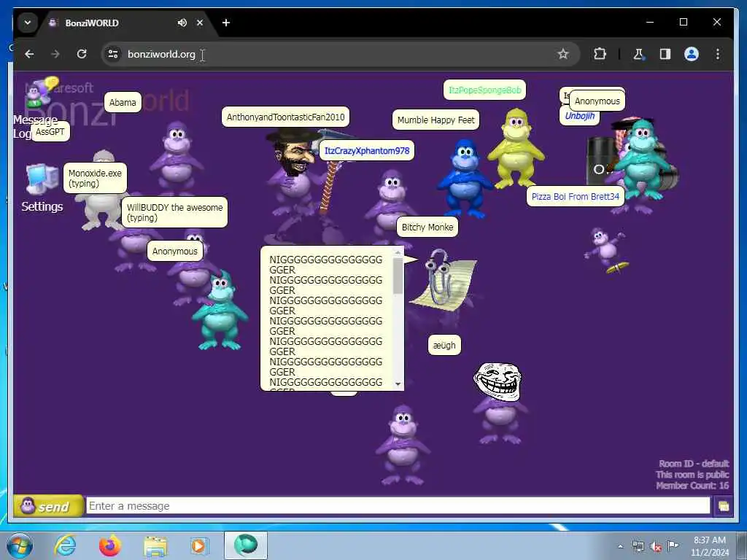
Task: Open the network tray icon
Action: [638, 547]
